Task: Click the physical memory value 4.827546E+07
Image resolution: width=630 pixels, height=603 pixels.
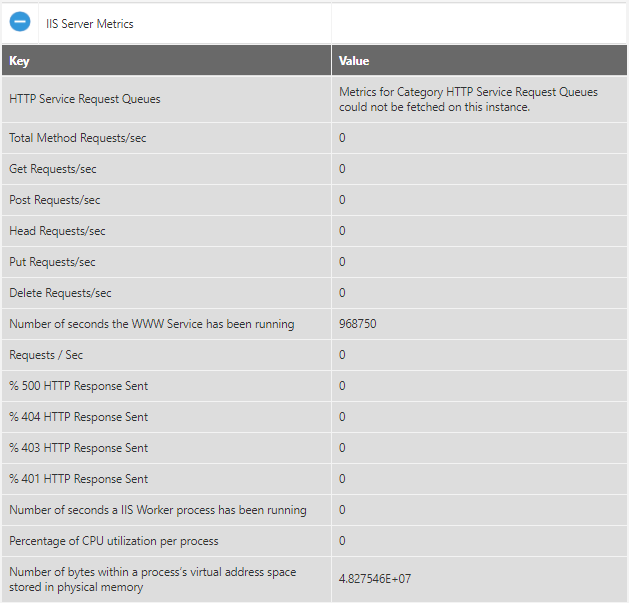Action: click(376, 579)
